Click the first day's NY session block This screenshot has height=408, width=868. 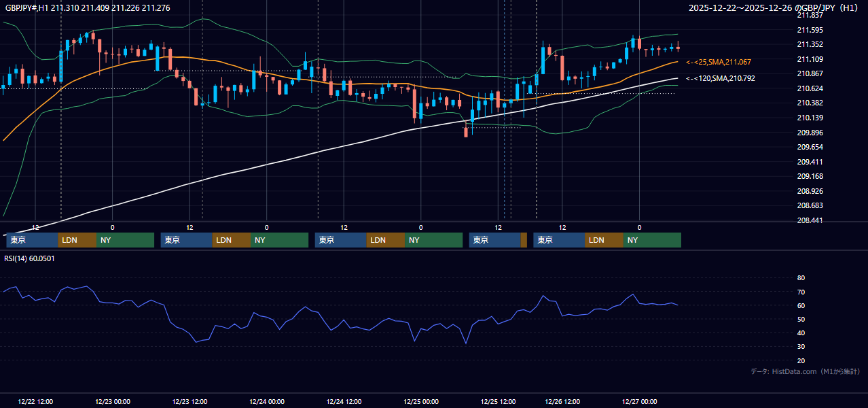click(x=126, y=240)
